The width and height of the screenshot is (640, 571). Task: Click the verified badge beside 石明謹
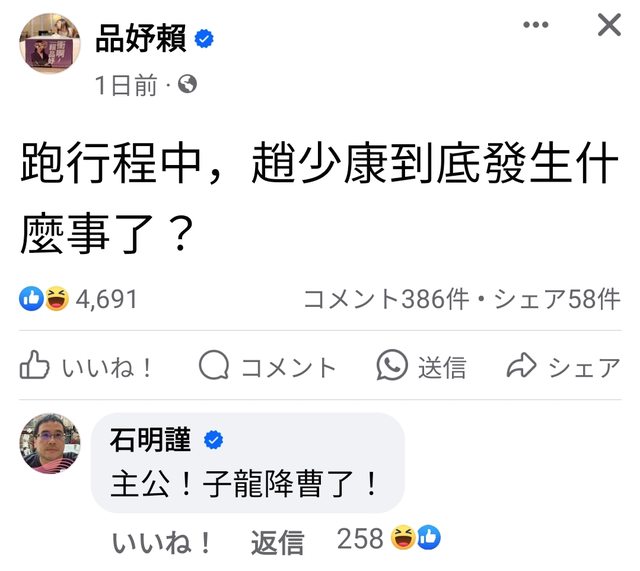click(x=213, y=439)
